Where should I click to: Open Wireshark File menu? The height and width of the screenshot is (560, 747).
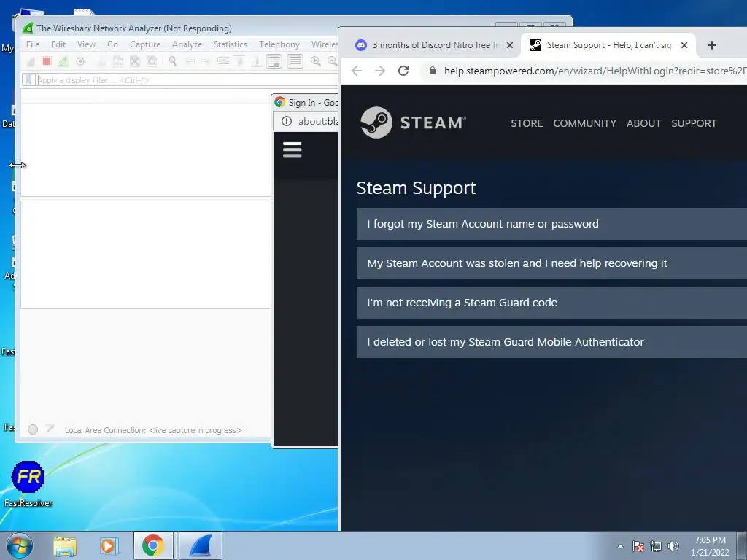click(x=33, y=44)
